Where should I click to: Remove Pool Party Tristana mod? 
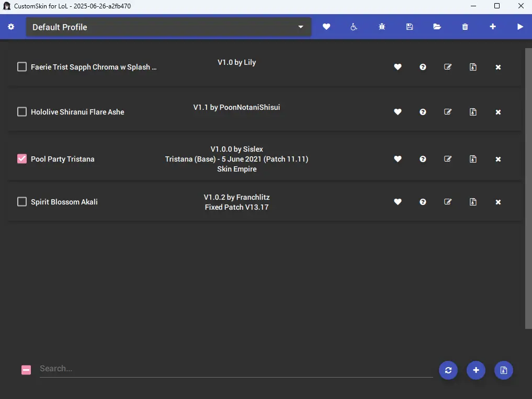pyautogui.click(x=498, y=159)
